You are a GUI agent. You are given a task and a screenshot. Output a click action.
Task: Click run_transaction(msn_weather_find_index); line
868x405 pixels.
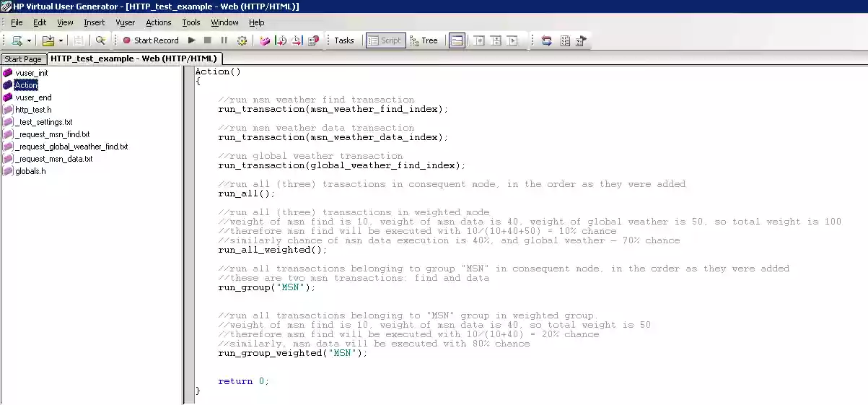tap(333, 109)
